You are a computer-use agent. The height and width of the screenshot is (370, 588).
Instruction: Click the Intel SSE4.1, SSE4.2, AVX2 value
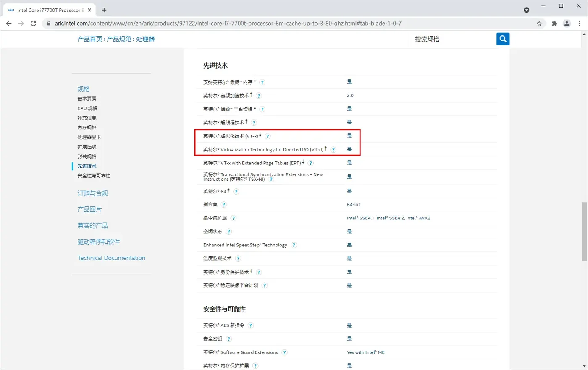[388, 218]
